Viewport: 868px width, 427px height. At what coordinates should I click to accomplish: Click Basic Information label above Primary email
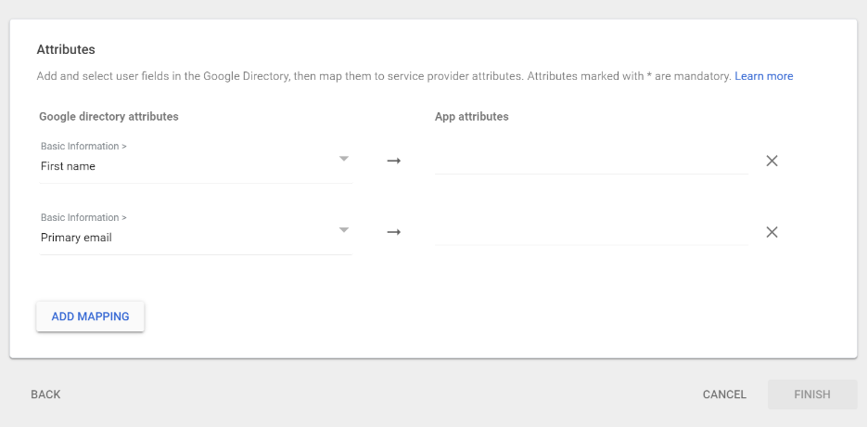pos(83,217)
